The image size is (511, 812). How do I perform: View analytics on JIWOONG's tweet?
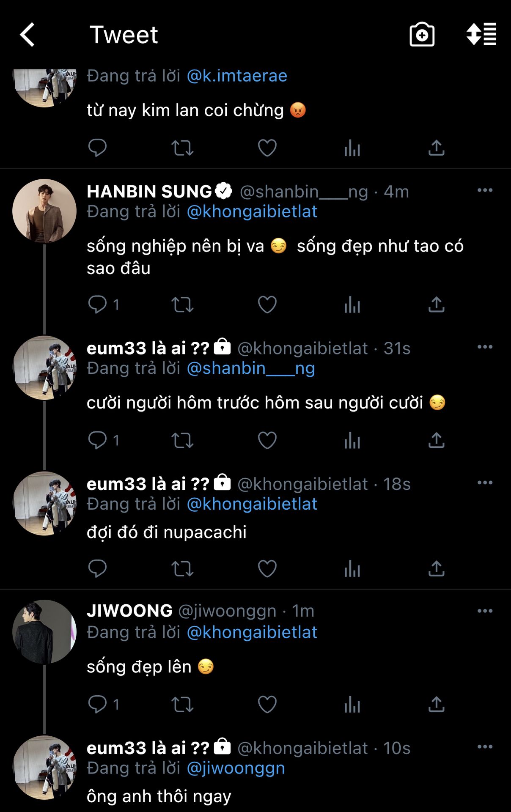pos(352,704)
